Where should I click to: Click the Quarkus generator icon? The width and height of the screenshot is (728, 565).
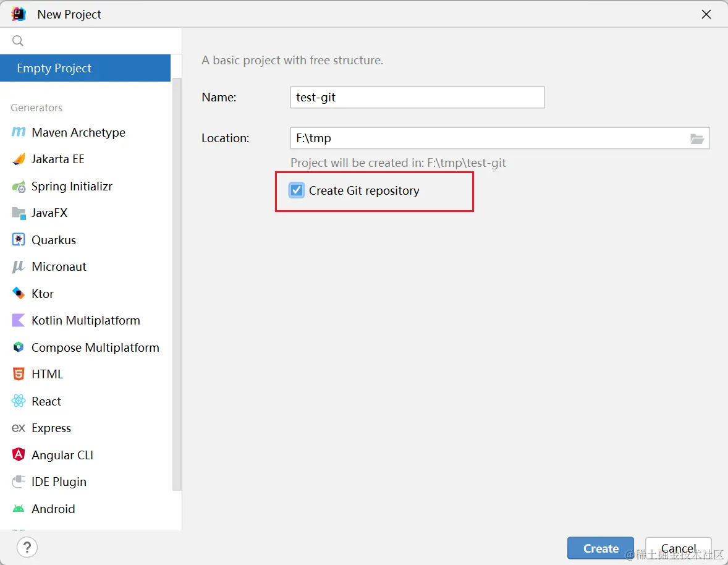tap(19, 240)
